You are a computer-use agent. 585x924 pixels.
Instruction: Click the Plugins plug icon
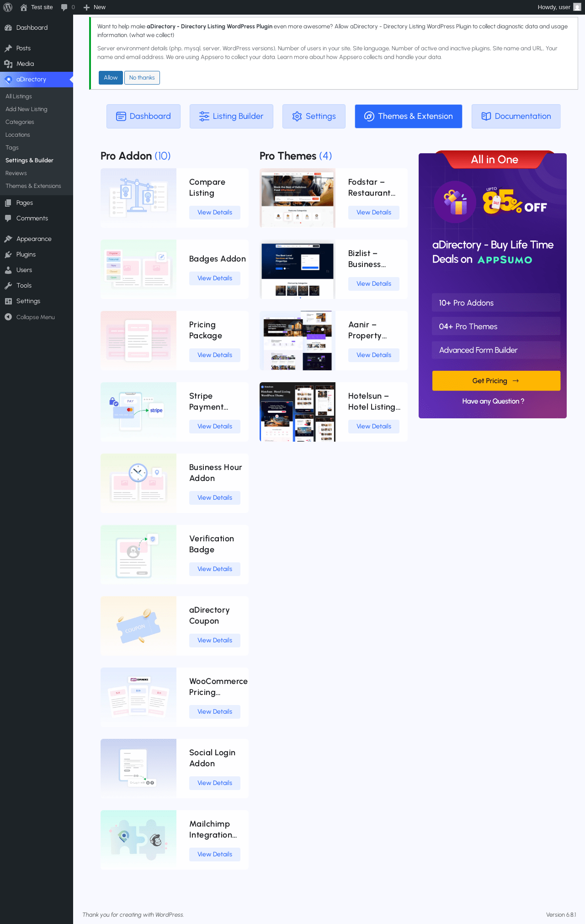(x=8, y=255)
